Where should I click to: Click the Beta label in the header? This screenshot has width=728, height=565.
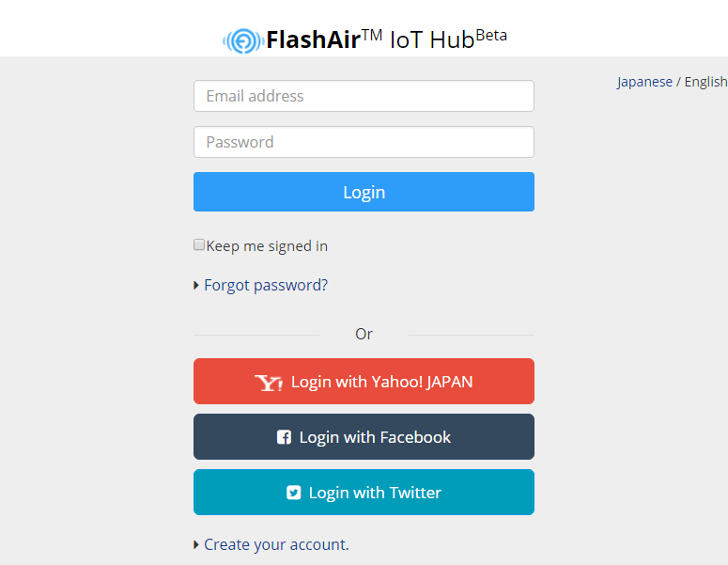click(491, 36)
